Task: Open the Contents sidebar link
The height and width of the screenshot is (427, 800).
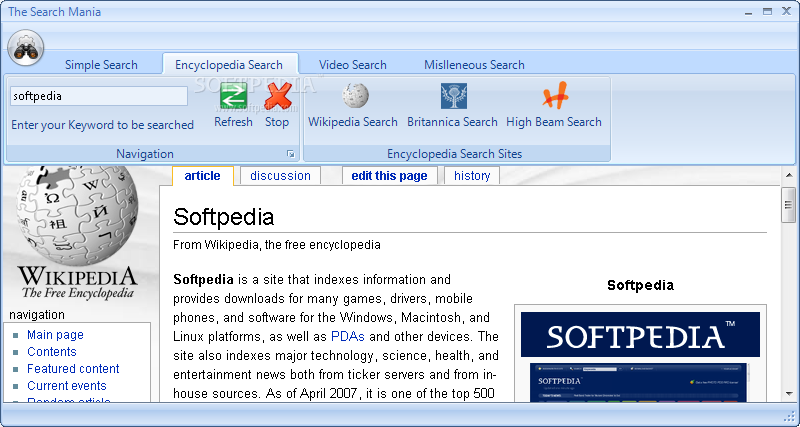Action: pos(52,351)
